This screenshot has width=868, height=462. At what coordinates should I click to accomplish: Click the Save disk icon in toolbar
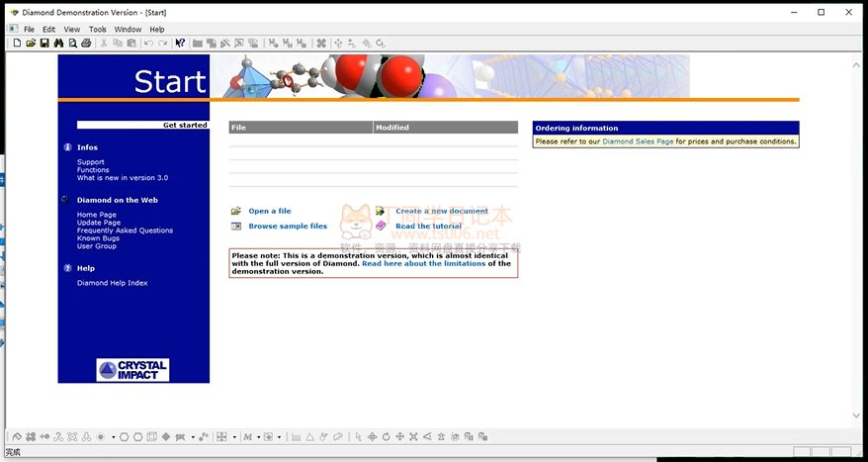pyautogui.click(x=44, y=44)
